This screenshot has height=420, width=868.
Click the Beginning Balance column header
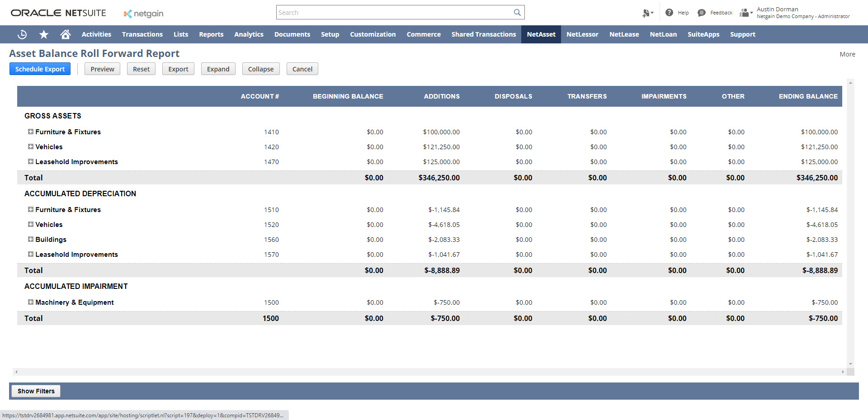348,96
